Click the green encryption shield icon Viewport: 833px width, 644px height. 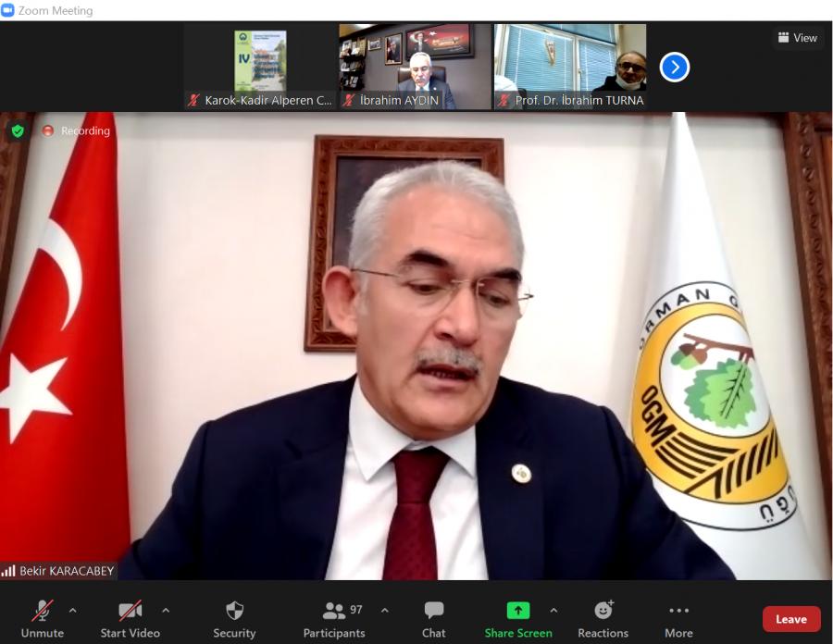point(18,130)
